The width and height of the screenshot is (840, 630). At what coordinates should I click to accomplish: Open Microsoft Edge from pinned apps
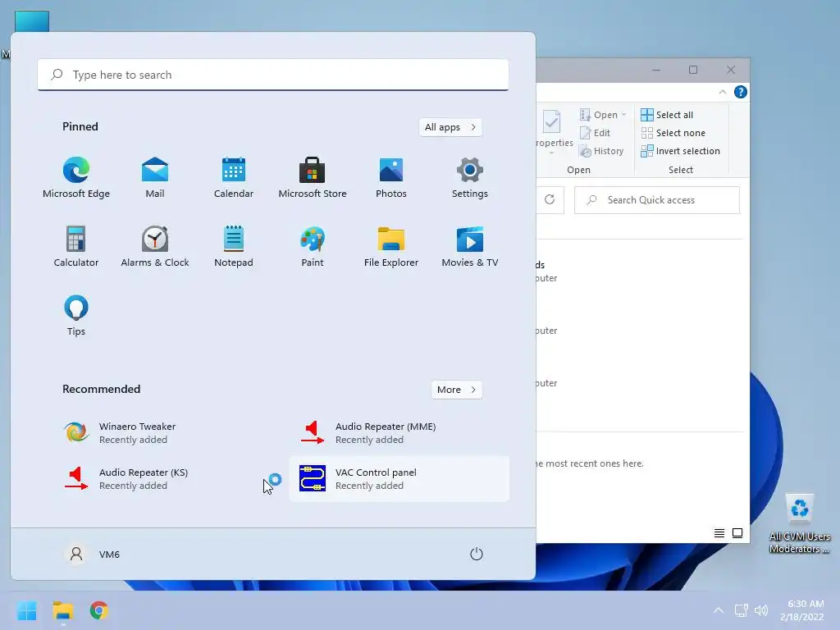click(x=76, y=178)
